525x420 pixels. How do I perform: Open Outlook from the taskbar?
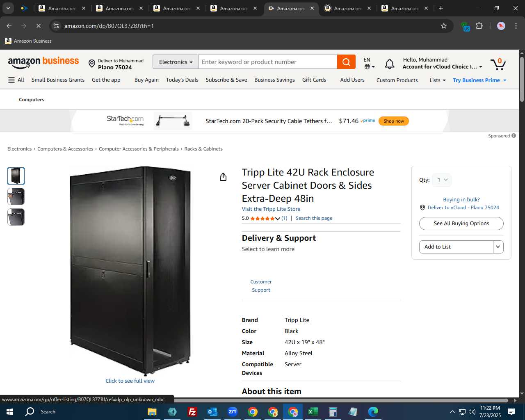[212, 412]
